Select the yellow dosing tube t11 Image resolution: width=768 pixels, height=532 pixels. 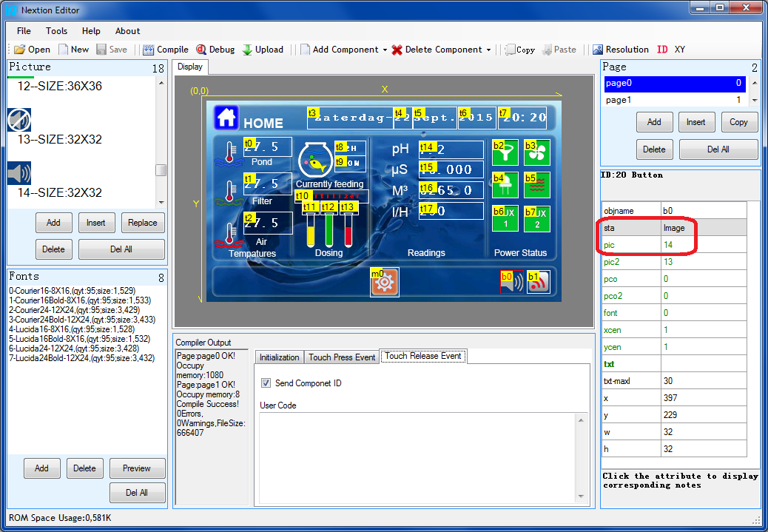pyautogui.click(x=311, y=230)
